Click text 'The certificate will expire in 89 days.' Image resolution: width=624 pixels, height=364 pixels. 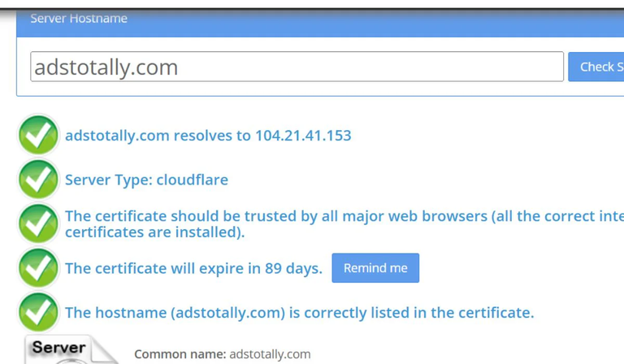click(x=194, y=268)
